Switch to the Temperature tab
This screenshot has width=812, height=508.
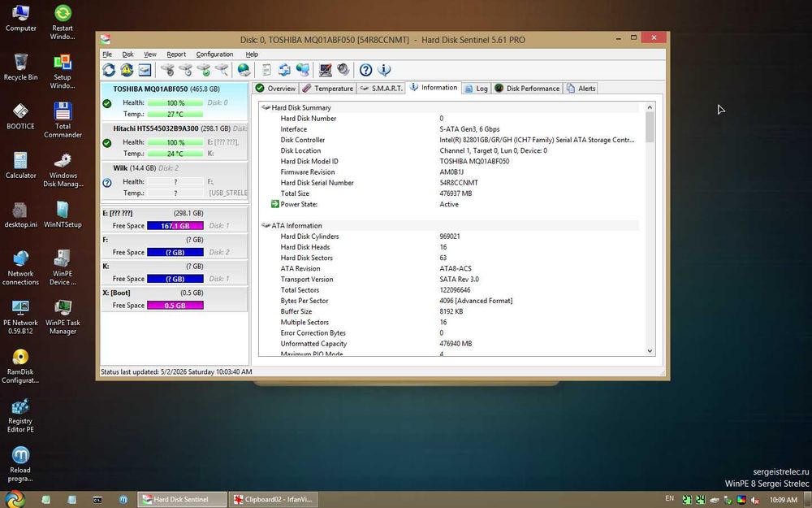pos(328,89)
